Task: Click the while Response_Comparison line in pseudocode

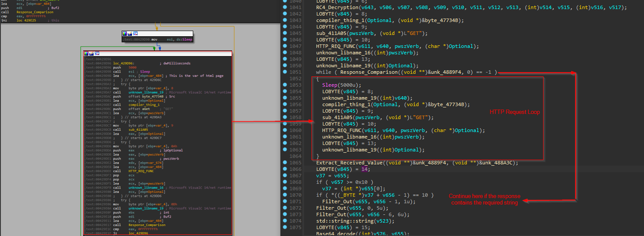Action: tap(406, 72)
